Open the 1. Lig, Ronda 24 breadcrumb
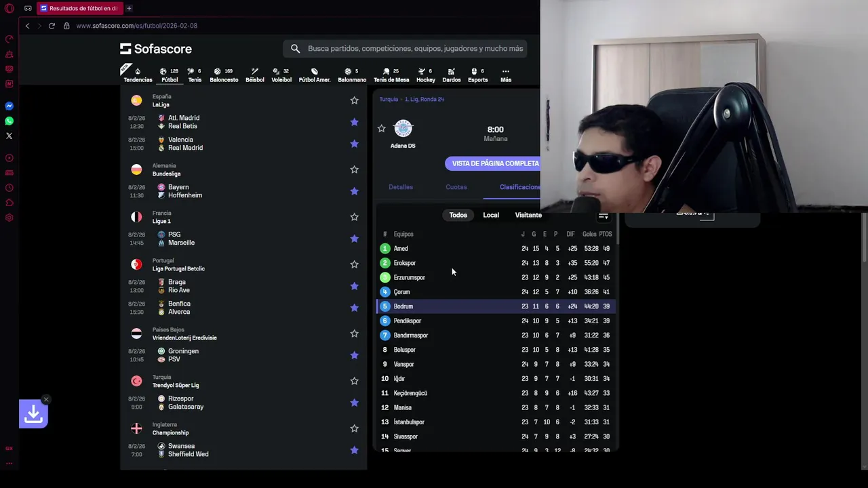The width and height of the screenshot is (868, 488). (425, 99)
